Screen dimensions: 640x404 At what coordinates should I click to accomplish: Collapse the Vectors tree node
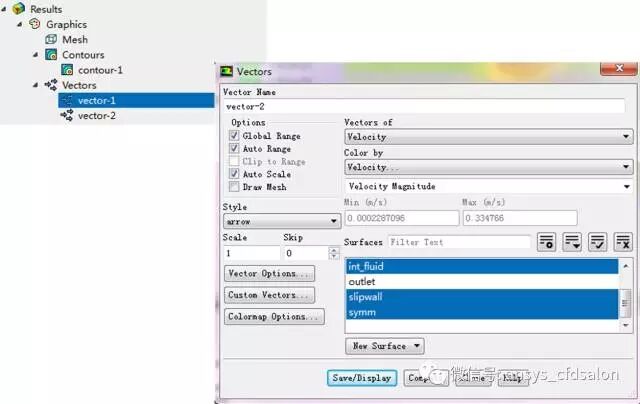(x=36, y=85)
